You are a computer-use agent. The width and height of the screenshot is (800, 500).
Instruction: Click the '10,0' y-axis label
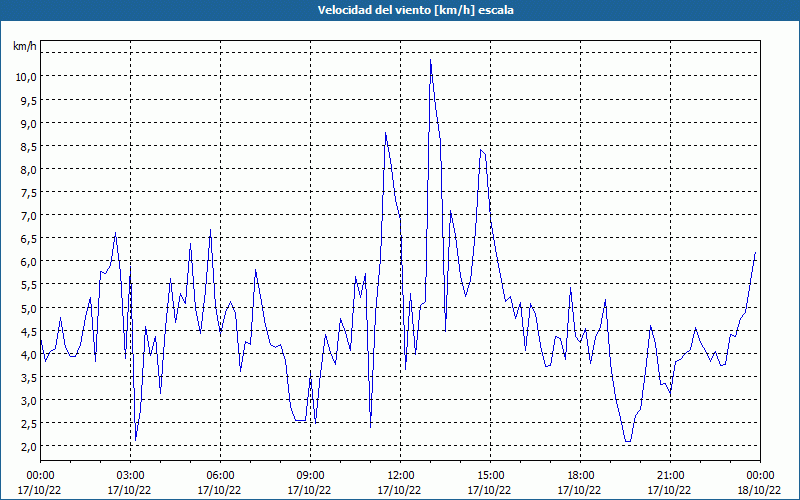pyautogui.click(x=27, y=77)
